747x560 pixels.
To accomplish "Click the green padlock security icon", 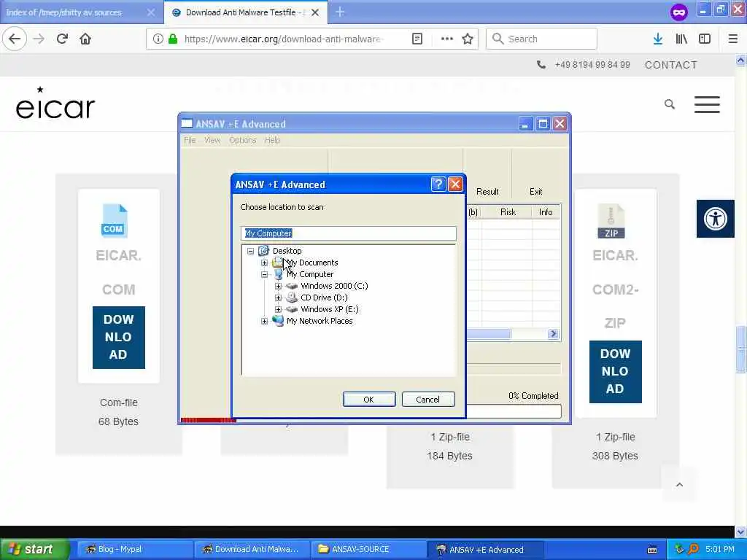I will point(173,39).
